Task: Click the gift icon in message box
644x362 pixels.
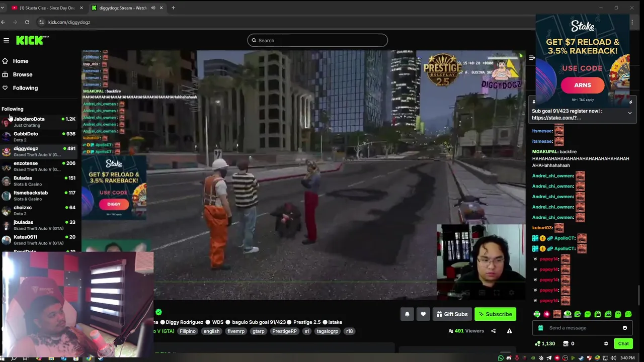Action: tap(541, 328)
